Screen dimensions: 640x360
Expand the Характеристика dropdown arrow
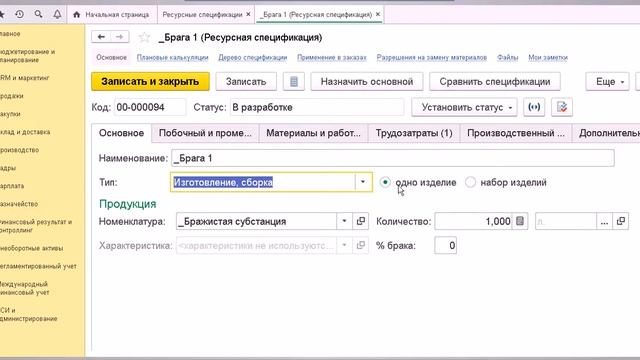point(344,245)
